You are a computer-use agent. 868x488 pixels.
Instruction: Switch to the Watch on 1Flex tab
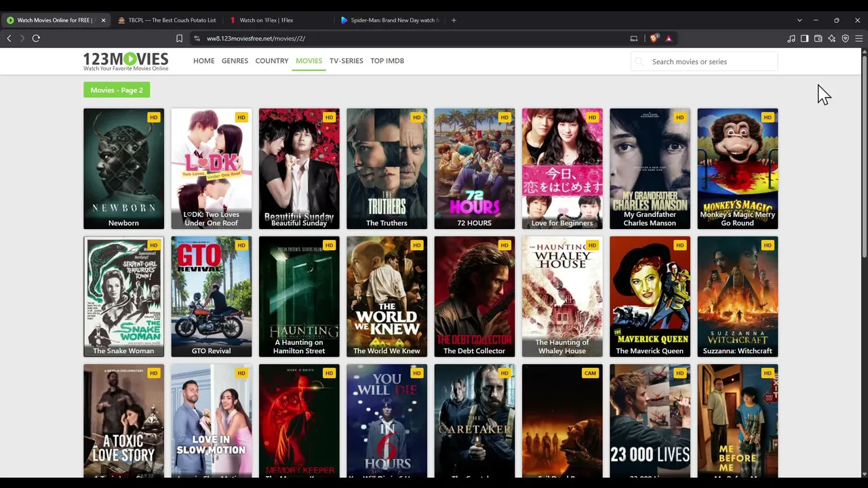pyautogui.click(x=277, y=20)
